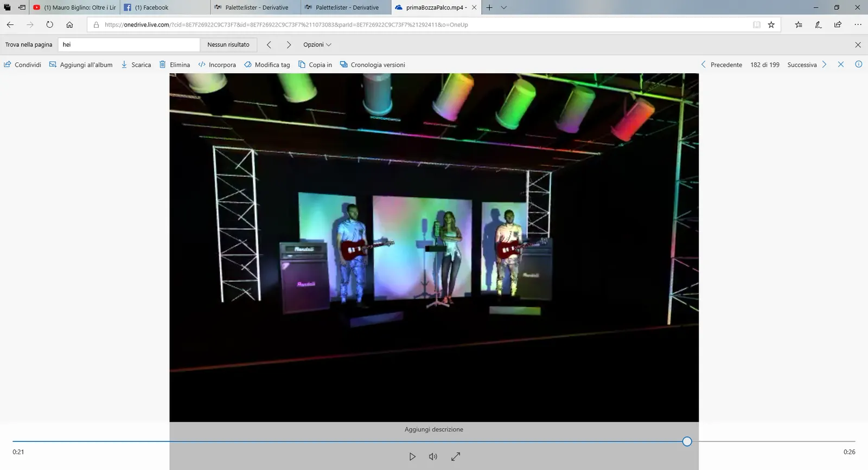Toggle reading view icon in address bar
This screenshot has height=470, width=868.
click(757, 24)
